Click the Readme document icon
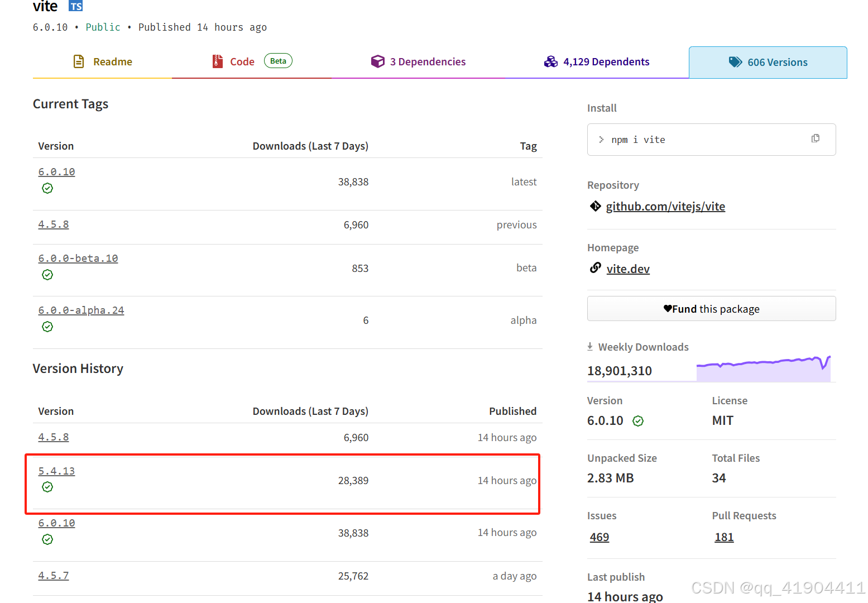This screenshot has width=868, height=603. point(79,61)
